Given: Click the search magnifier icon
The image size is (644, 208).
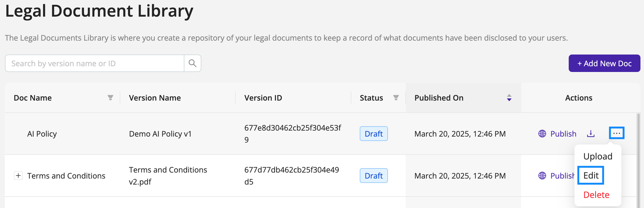Looking at the screenshot, I should (x=193, y=63).
